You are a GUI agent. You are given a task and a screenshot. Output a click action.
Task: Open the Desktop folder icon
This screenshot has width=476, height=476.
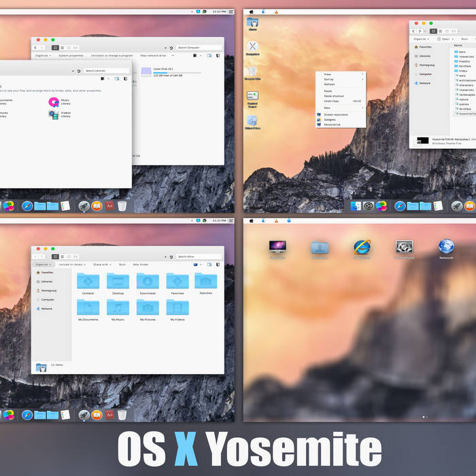(x=118, y=281)
